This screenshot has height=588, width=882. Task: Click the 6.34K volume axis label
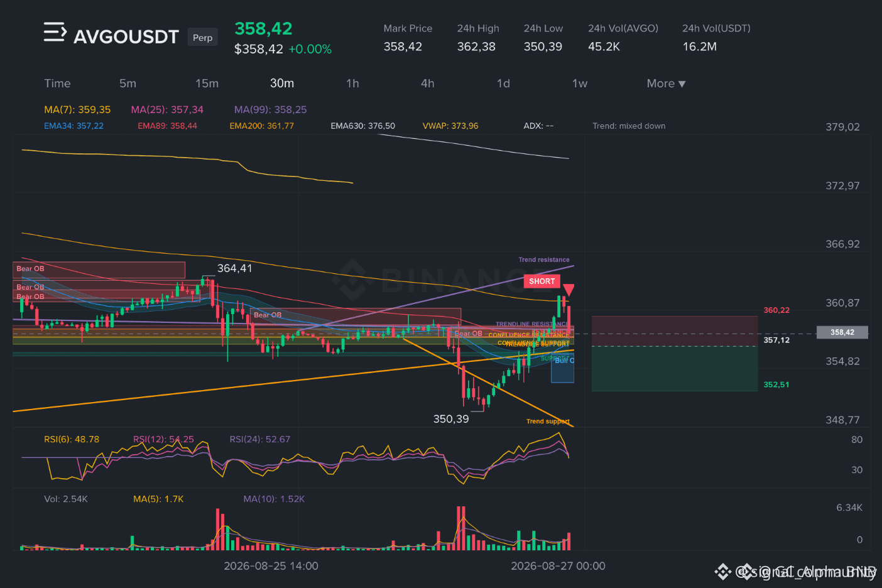(849, 508)
